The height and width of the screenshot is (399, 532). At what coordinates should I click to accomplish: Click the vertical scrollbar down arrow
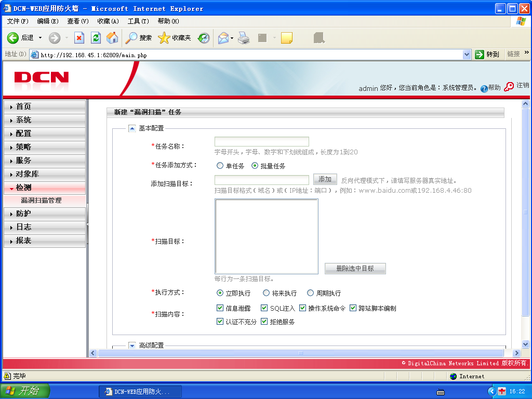526,344
